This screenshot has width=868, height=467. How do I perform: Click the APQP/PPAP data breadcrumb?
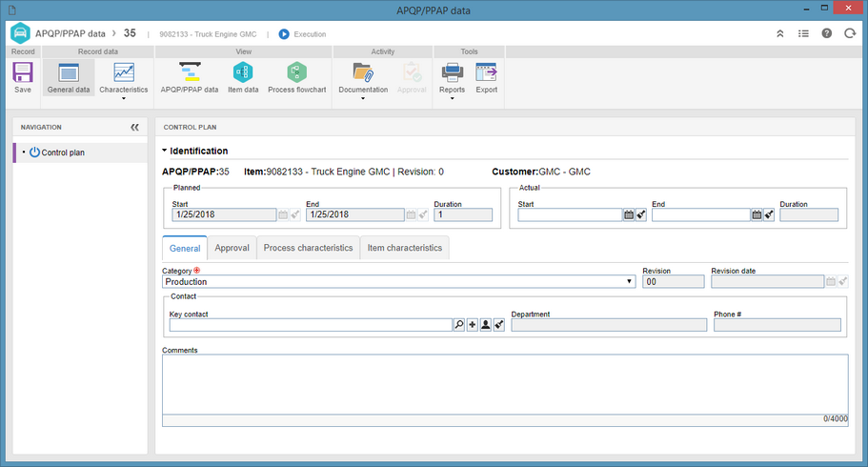[71, 33]
